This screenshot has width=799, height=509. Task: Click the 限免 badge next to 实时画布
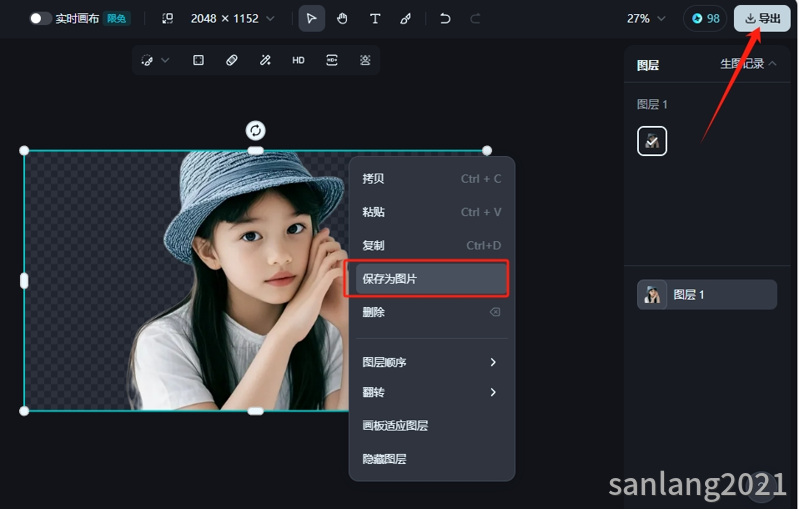click(117, 19)
